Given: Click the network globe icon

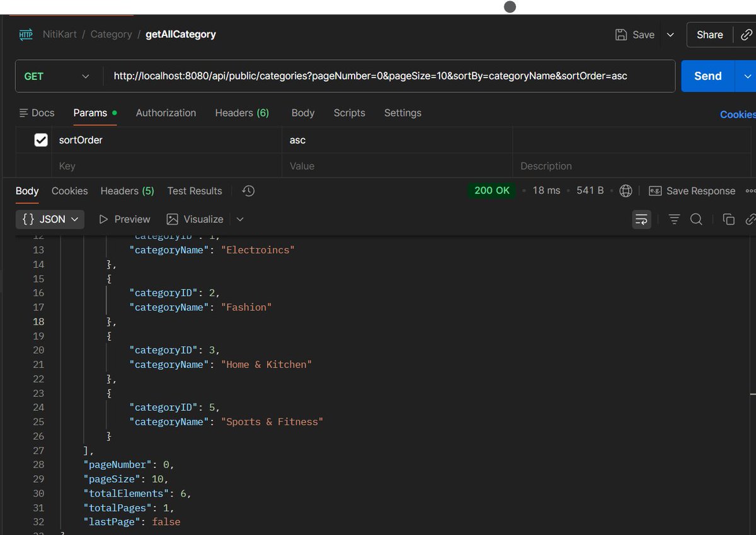Looking at the screenshot, I should pos(626,190).
